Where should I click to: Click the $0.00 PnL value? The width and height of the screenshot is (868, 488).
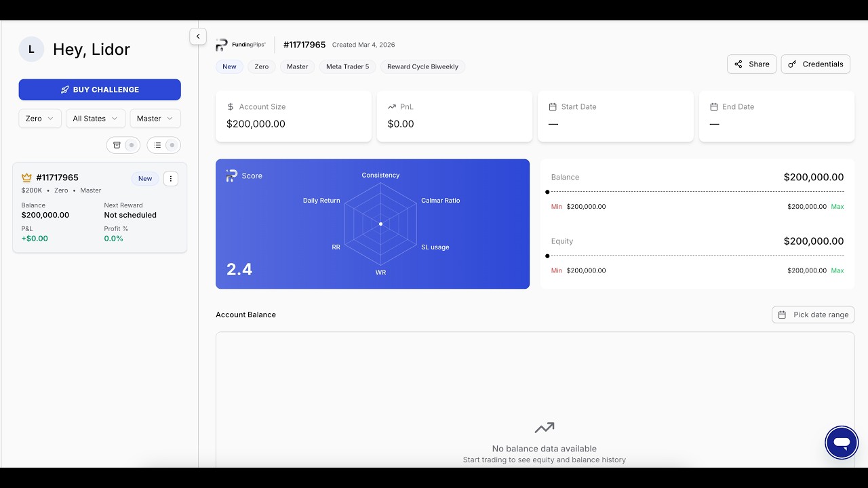[401, 124]
